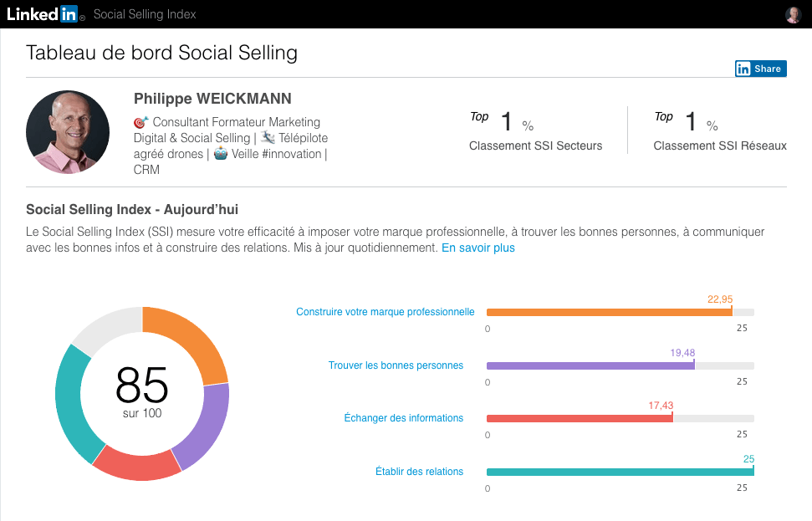
Task: Click Philippe Weickmann's profile photo
Action: pos(68,131)
